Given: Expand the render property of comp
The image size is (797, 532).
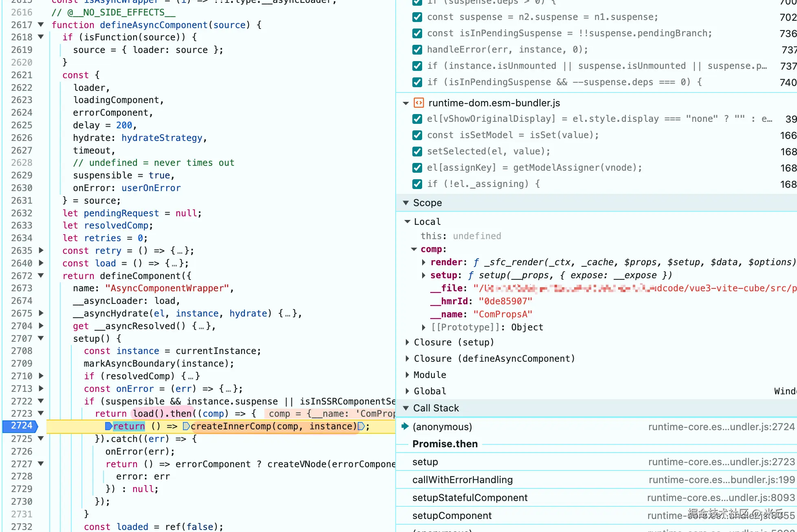Looking at the screenshot, I should tap(424, 262).
